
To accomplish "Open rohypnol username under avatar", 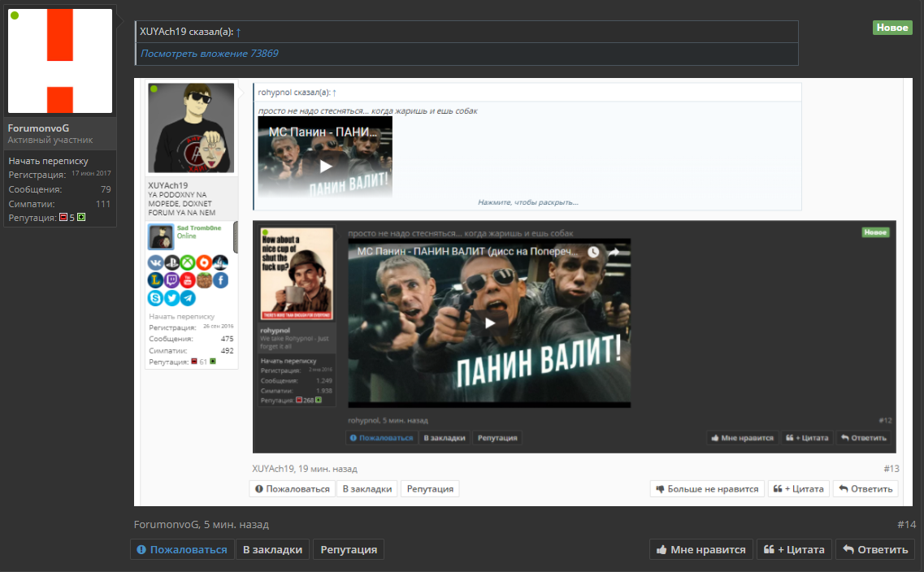I will 275,331.
